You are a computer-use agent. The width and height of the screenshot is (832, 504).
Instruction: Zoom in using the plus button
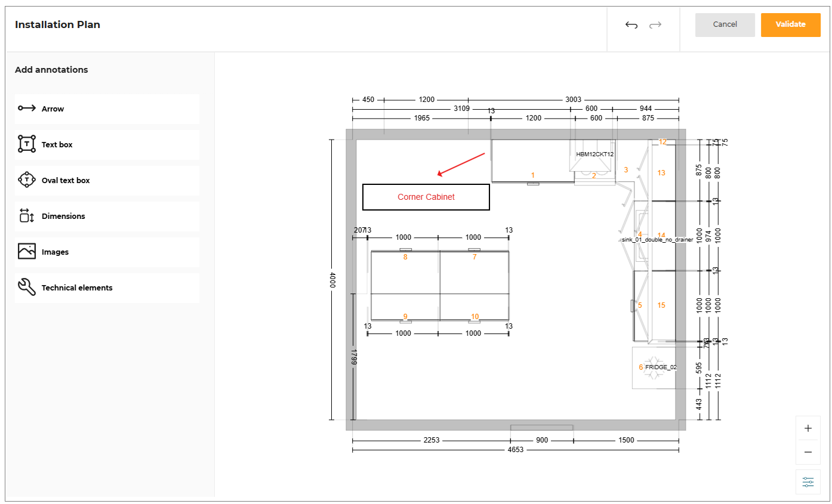click(808, 428)
